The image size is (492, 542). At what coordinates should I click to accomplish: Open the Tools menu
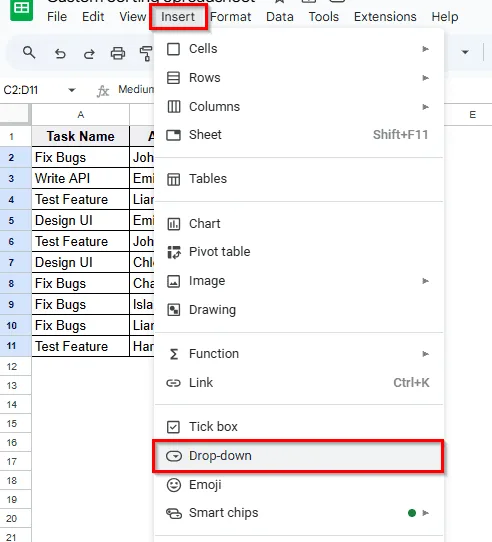tap(324, 17)
